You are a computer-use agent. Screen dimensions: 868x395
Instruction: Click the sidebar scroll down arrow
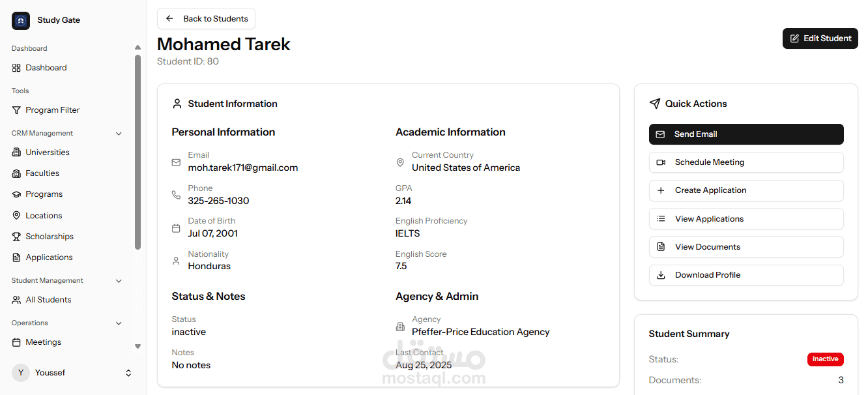[137, 346]
